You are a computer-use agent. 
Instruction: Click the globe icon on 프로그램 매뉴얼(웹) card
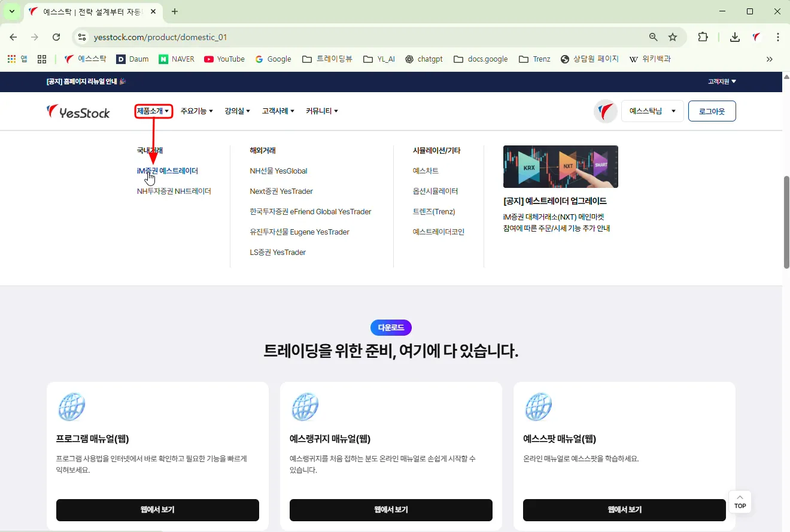click(x=72, y=407)
